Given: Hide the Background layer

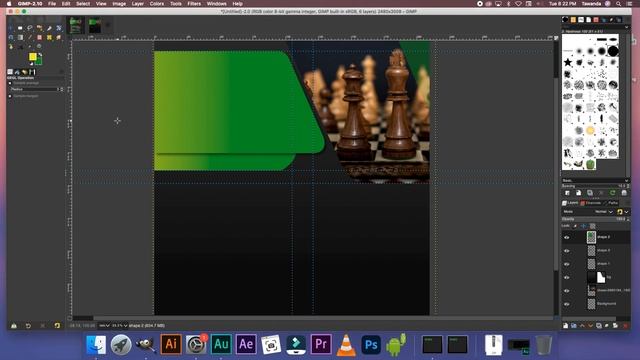Looking at the screenshot, I should 567,304.
